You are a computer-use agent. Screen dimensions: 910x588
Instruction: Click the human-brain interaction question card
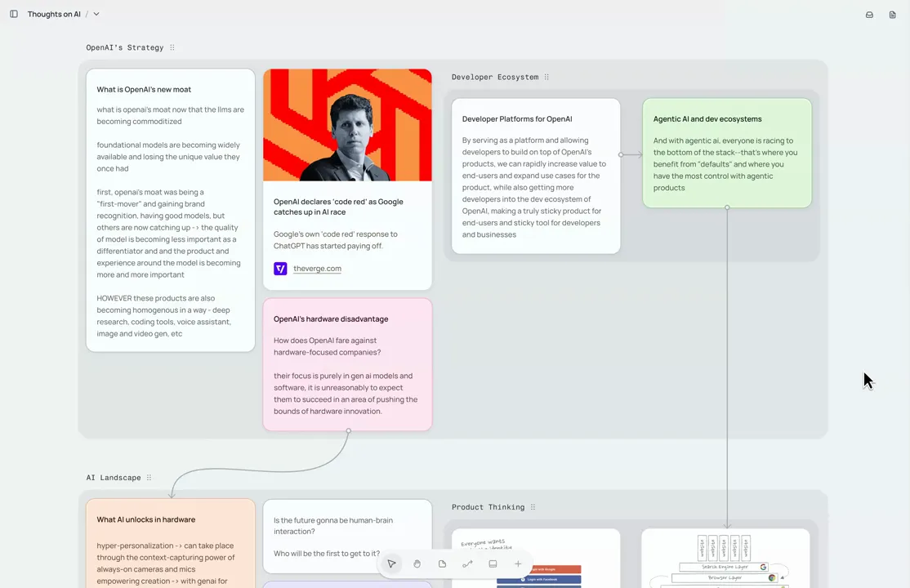click(347, 537)
